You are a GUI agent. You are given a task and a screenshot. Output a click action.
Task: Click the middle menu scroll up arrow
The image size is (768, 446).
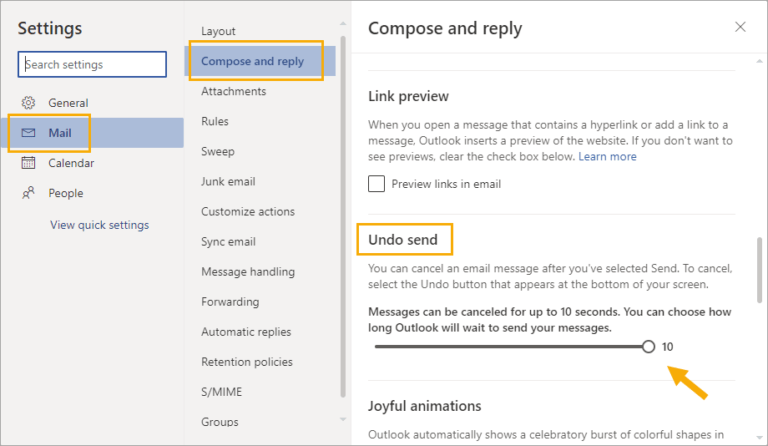coord(343,23)
